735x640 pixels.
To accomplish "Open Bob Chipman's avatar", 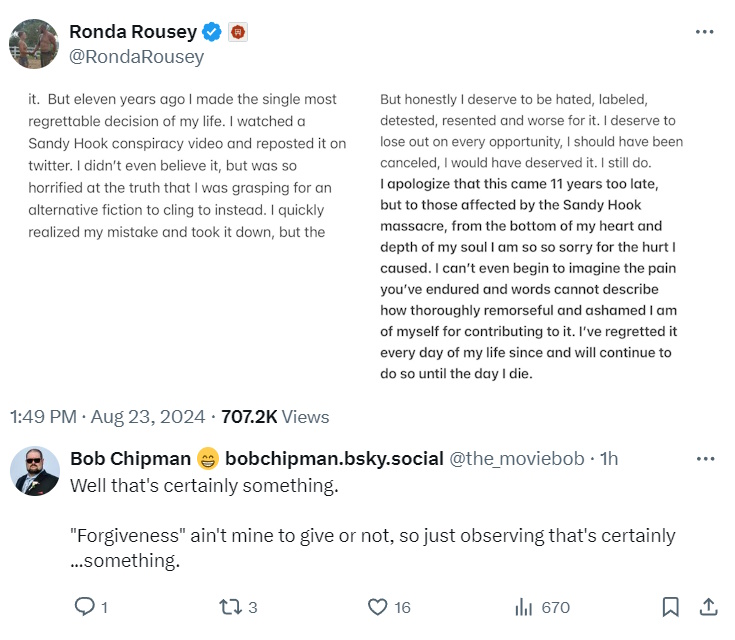I will coord(34,471).
